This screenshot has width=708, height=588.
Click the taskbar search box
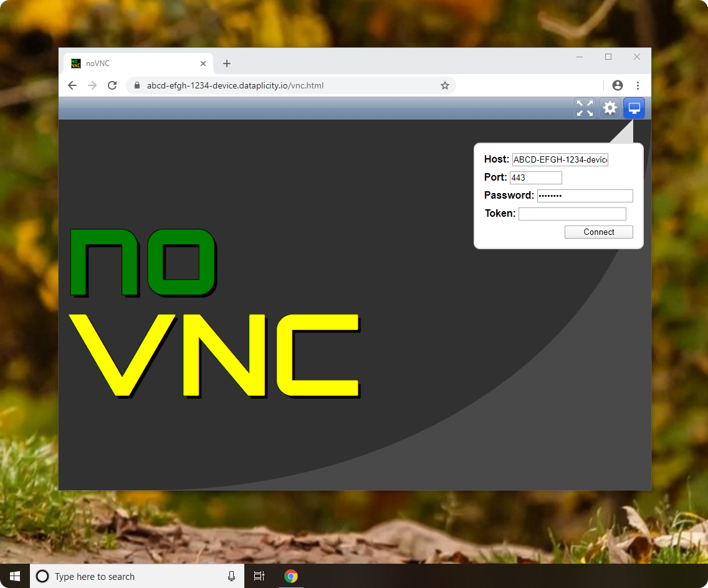click(x=137, y=576)
